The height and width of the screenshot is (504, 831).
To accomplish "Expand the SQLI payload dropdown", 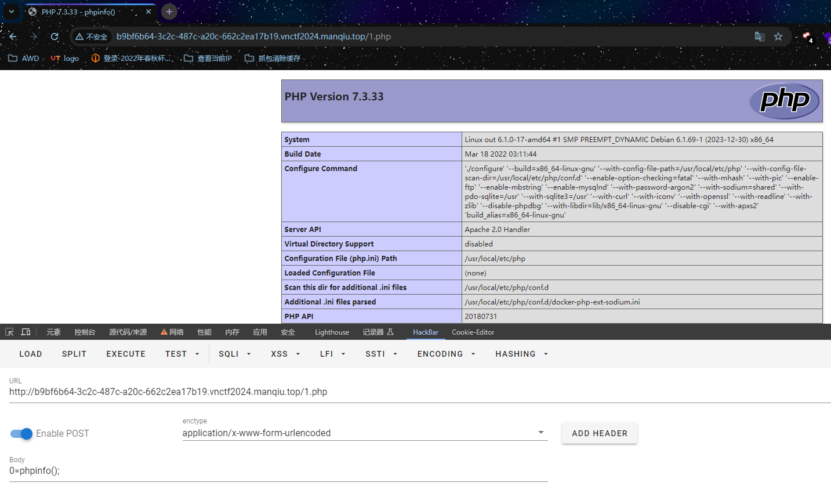I will coord(235,354).
